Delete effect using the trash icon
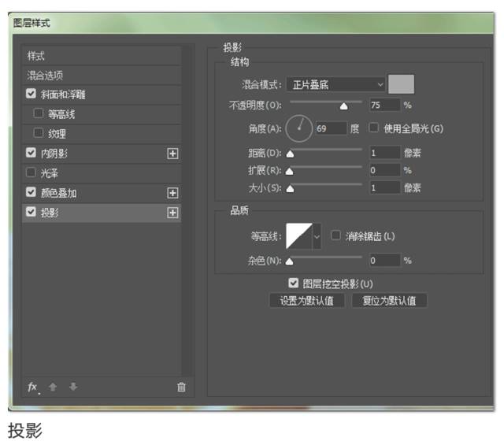 pos(181,387)
